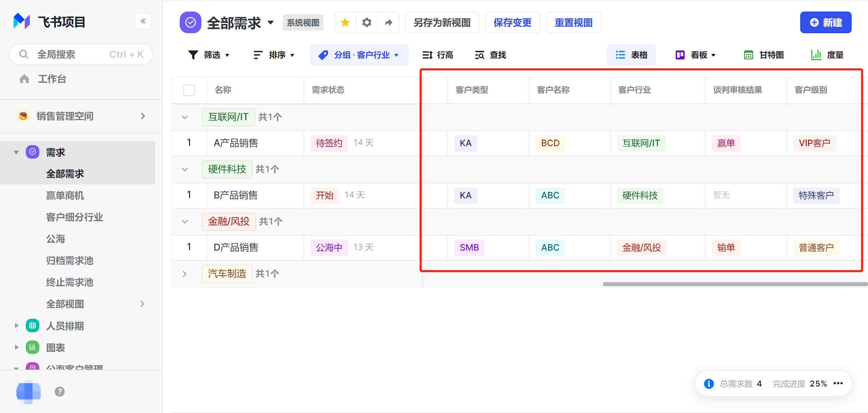
Task: Open view settings gear icon
Action: tap(367, 22)
